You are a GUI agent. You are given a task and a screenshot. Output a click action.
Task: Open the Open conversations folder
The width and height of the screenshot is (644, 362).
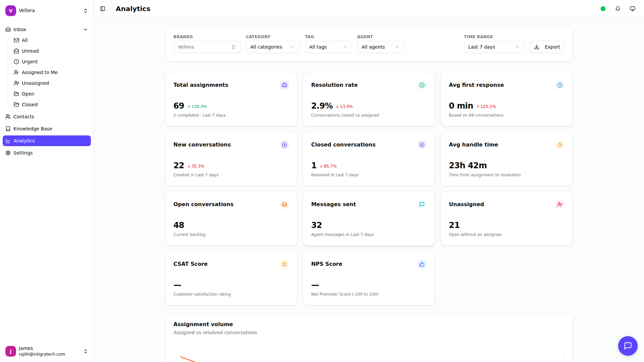(51, 94)
